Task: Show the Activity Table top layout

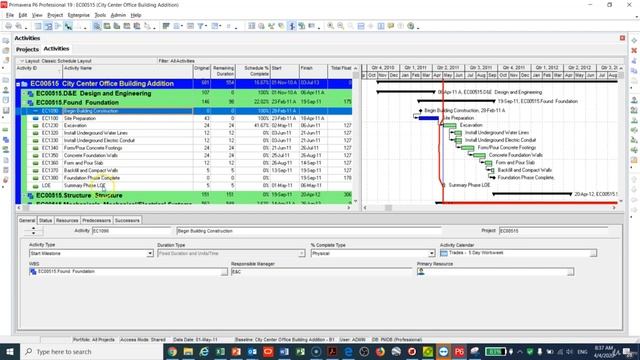Action: pyautogui.click(x=38, y=26)
